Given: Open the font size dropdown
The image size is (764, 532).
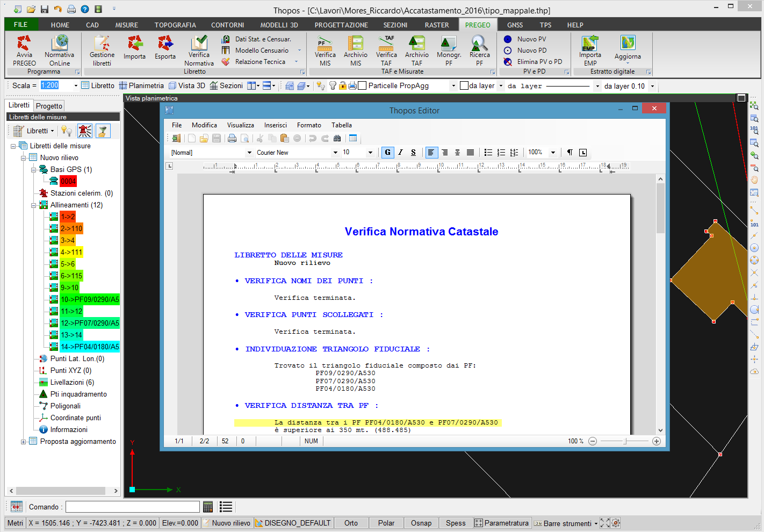Looking at the screenshot, I should [x=370, y=153].
